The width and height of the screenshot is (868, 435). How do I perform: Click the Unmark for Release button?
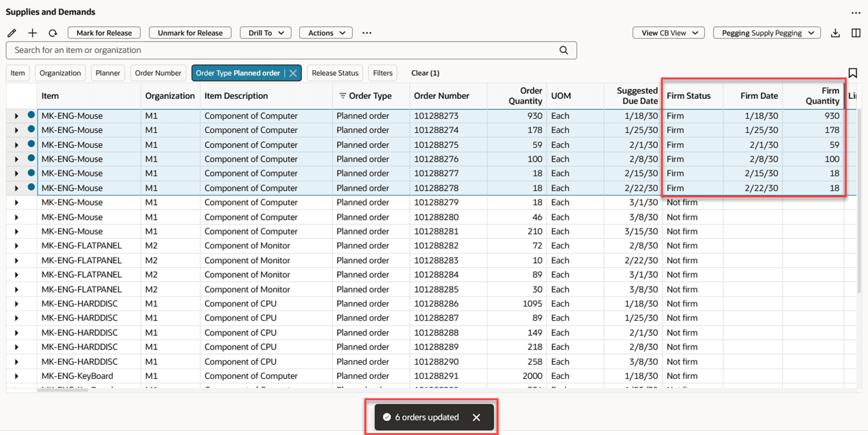click(x=190, y=33)
